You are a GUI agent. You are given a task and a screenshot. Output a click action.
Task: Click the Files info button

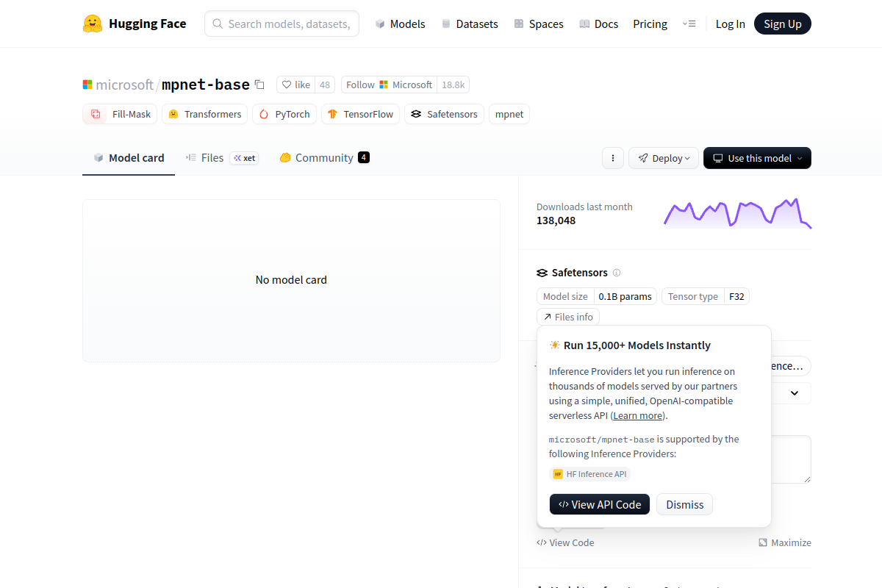coord(567,316)
